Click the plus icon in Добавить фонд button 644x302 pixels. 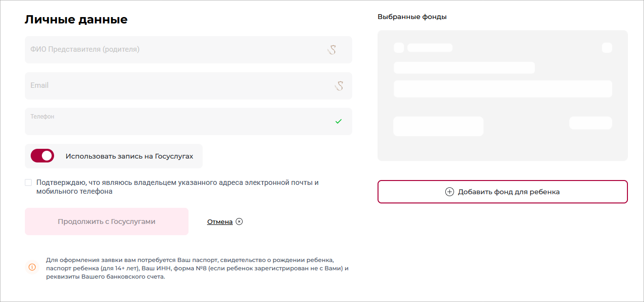(x=450, y=192)
